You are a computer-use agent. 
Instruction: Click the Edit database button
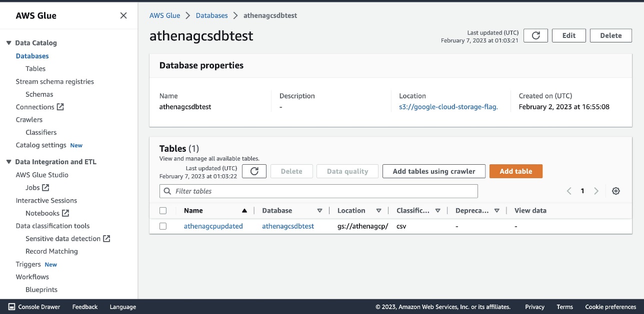pos(569,35)
